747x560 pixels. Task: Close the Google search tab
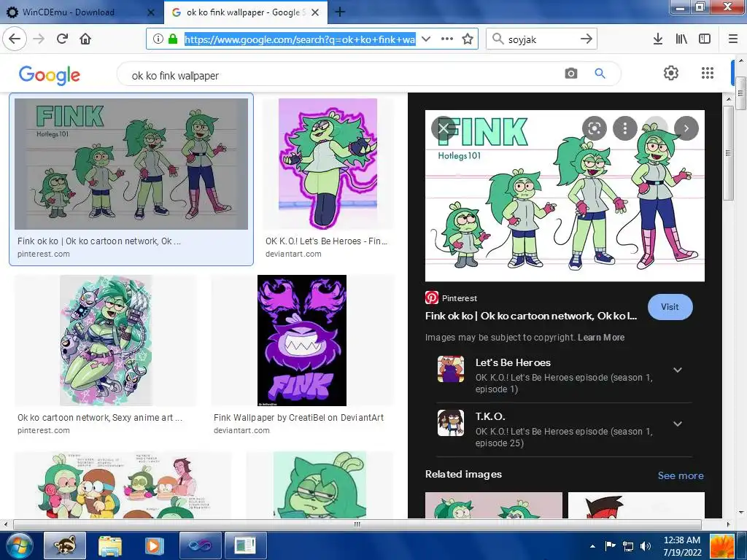pos(315,12)
